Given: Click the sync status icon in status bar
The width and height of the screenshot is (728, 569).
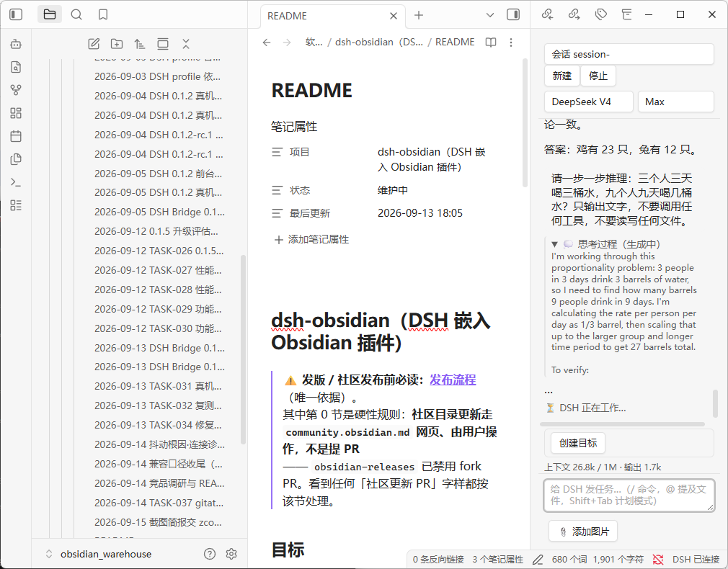Looking at the screenshot, I should pyautogui.click(x=658, y=560).
